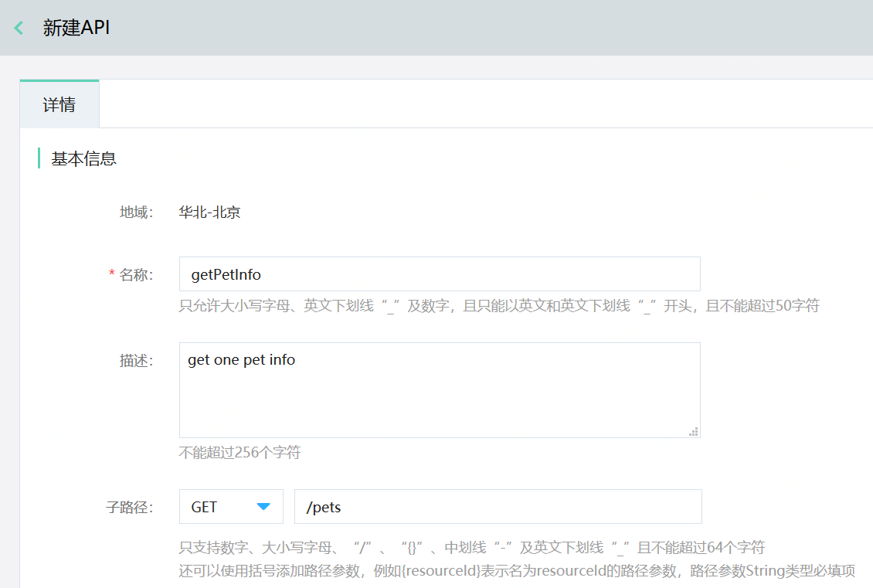
Task: Click the 不能超过256个字符 hint text
Action: (x=239, y=453)
